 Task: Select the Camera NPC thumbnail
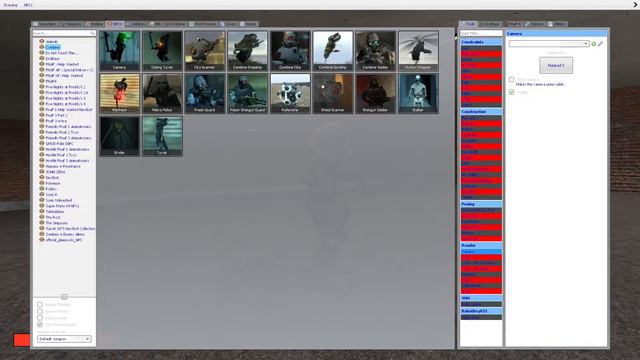[x=119, y=51]
